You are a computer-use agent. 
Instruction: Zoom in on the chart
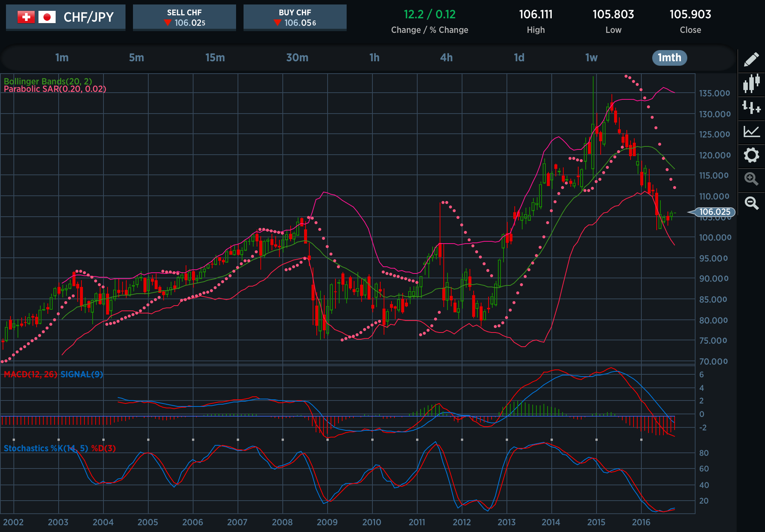(x=751, y=179)
